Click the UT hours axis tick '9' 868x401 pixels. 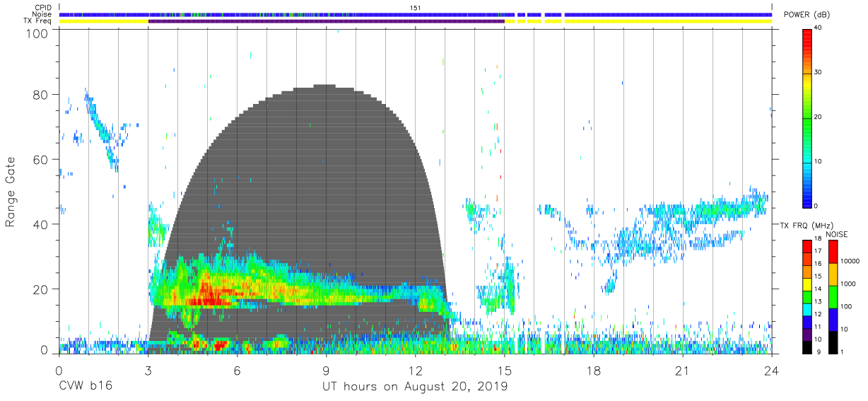326,370
